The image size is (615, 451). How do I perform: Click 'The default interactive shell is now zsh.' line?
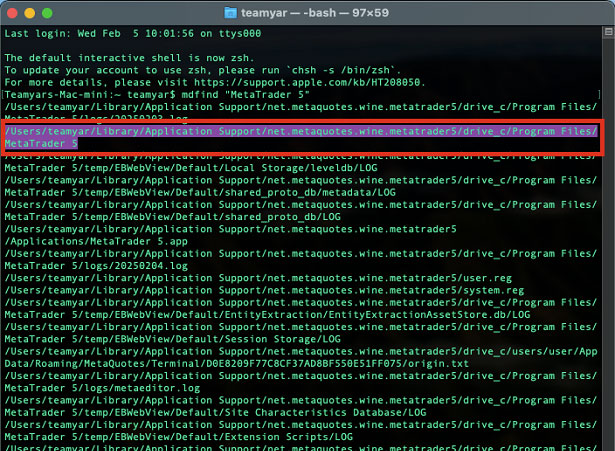pos(129,58)
